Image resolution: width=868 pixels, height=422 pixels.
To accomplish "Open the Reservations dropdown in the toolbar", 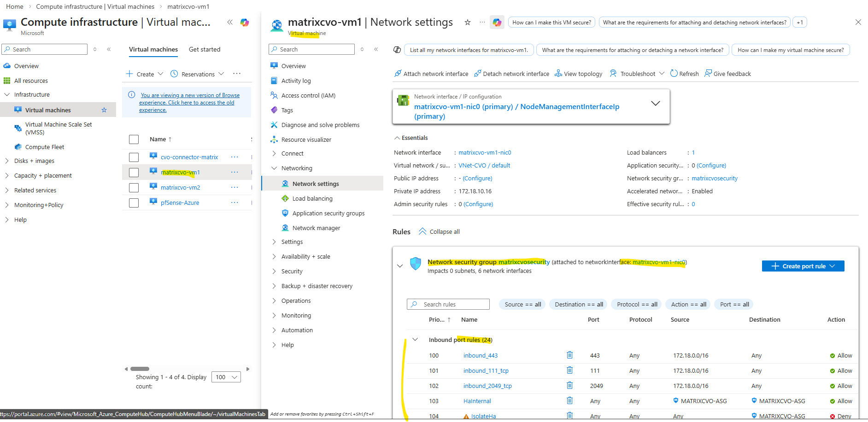I will (x=197, y=74).
